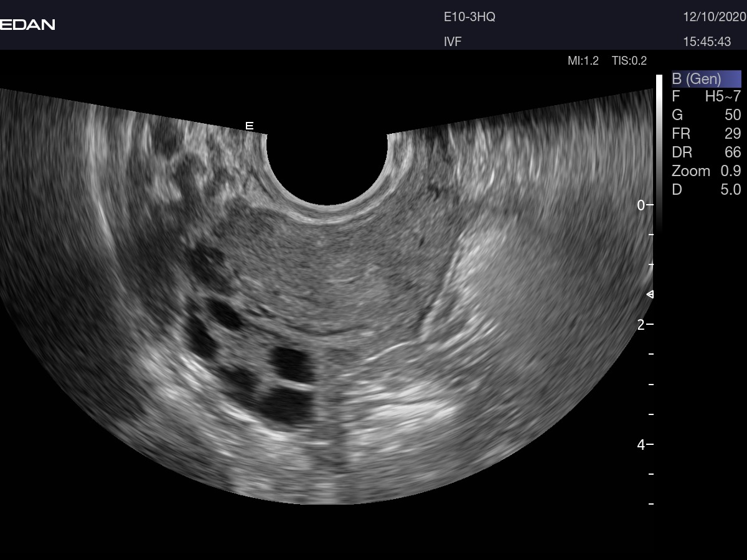This screenshot has width=747, height=560.
Task: Click the TIS:0.2 indicator
Action: click(x=629, y=60)
